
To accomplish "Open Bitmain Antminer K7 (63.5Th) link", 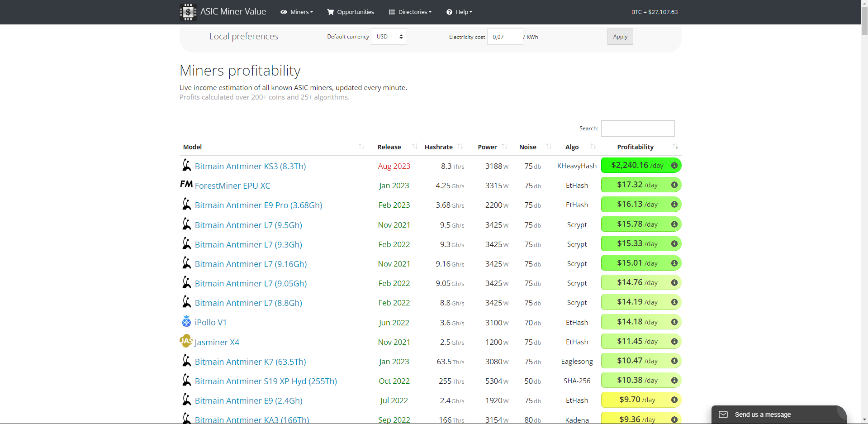I will 250,362.
